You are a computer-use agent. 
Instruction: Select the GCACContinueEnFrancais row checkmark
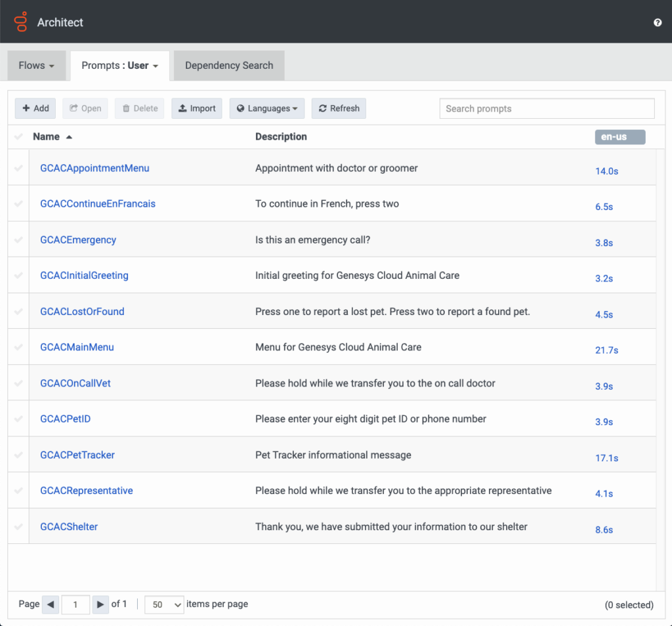tap(18, 203)
